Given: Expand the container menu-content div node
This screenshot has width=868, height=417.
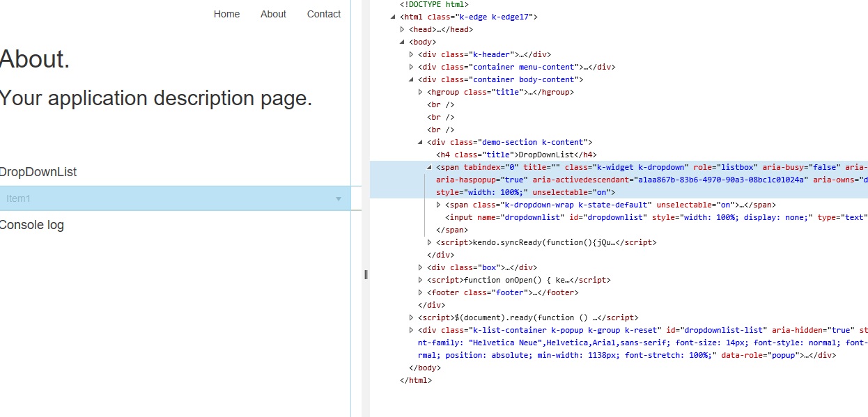Looking at the screenshot, I should [412, 67].
